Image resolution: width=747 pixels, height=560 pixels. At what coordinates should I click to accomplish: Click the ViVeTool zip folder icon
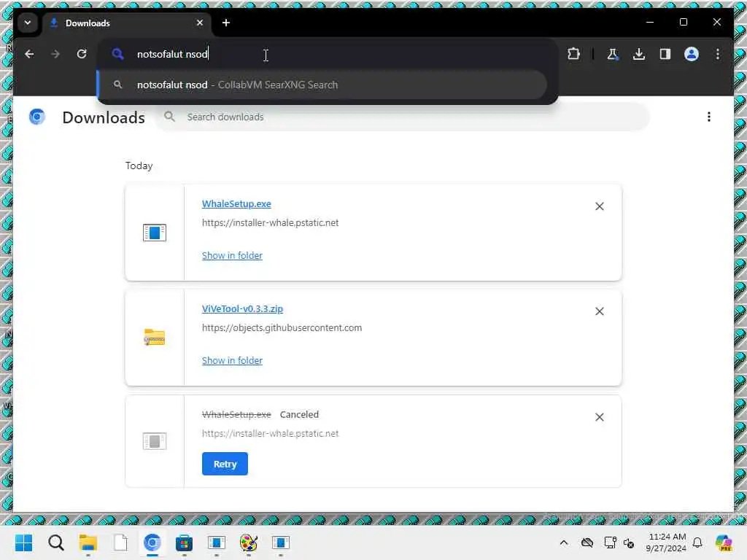[155, 338]
